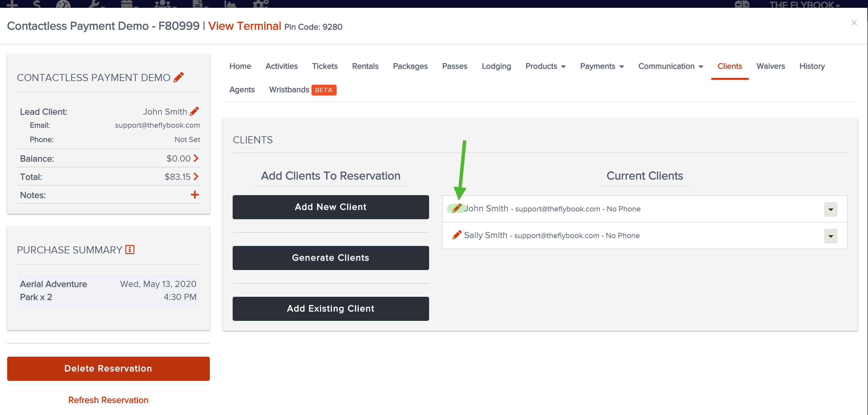Click the Not Set phone value
The image size is (868, 415).
click(x=187, y=139)
